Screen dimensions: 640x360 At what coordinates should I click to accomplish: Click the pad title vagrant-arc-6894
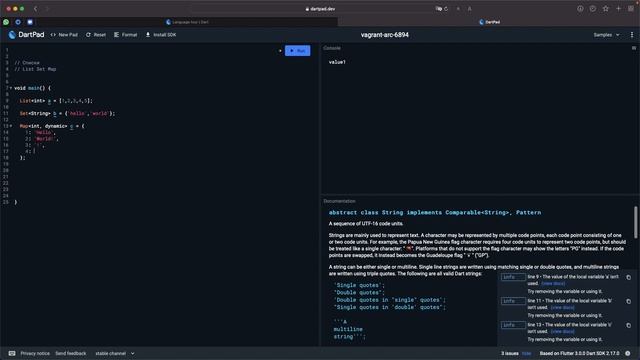(x=384, y=35)
